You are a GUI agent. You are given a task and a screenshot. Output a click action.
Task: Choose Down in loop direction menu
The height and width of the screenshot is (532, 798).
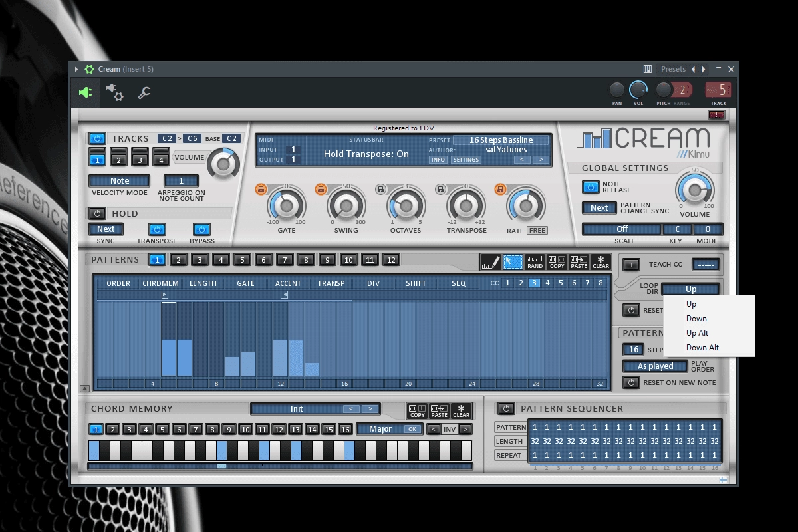click(696, 319)
